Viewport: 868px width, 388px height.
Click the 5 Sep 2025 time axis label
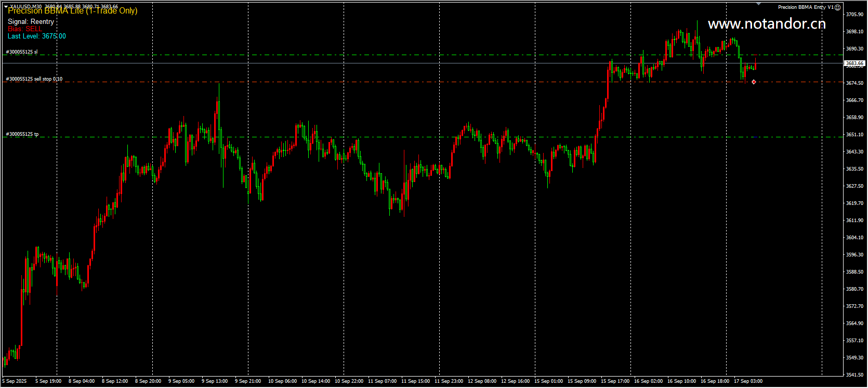[15, 381]
